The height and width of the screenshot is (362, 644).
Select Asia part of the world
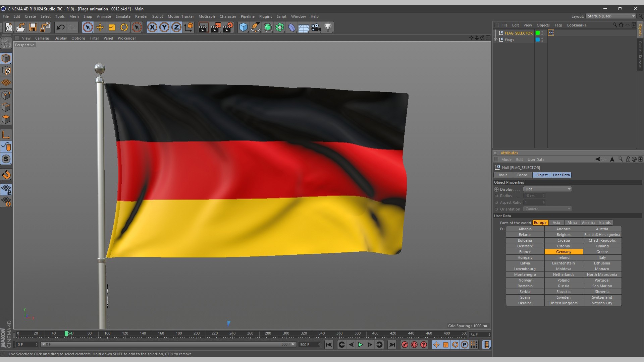(x=556, y=223)
